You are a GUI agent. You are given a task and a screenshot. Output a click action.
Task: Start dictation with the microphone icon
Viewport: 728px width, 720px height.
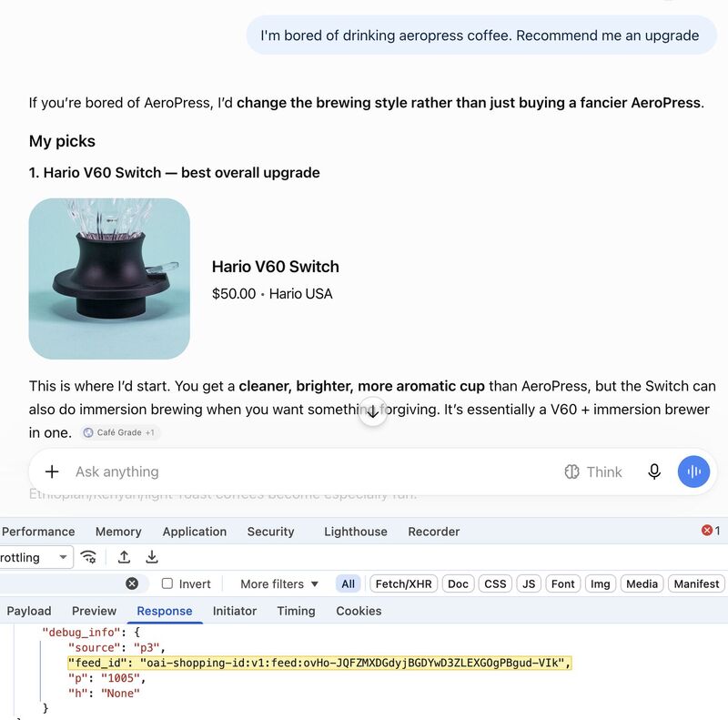click(654, 472)
